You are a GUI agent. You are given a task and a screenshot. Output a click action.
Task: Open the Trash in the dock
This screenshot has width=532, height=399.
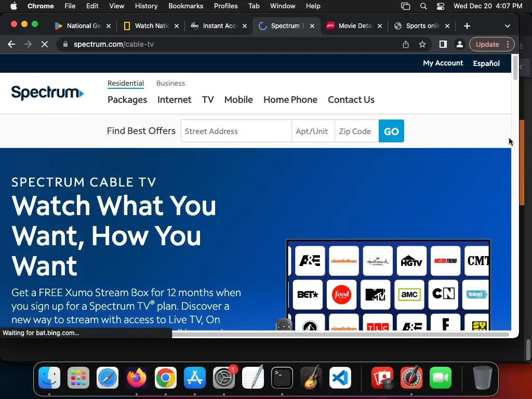click(483, 378)
